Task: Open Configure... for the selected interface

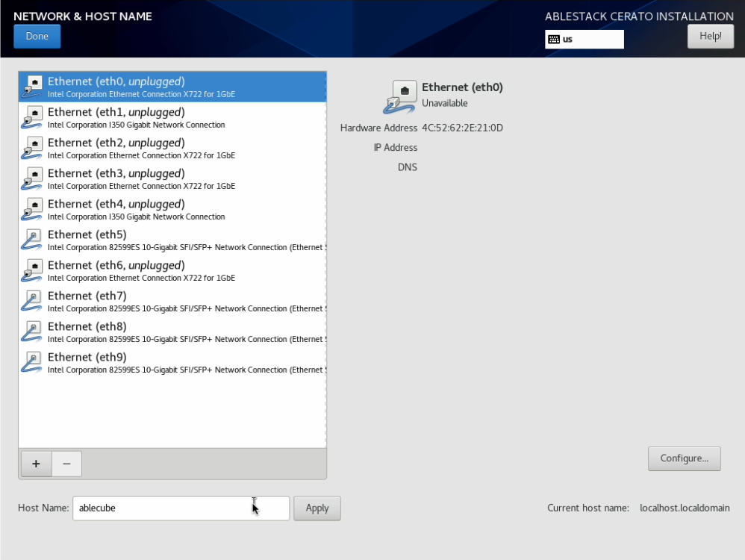Action: [x=684, y=458]
